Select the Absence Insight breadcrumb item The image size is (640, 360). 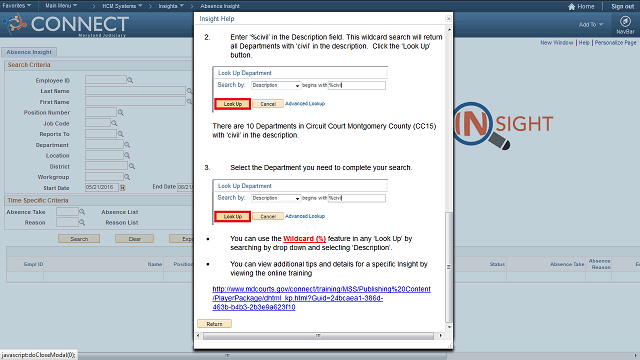(220, 6)
